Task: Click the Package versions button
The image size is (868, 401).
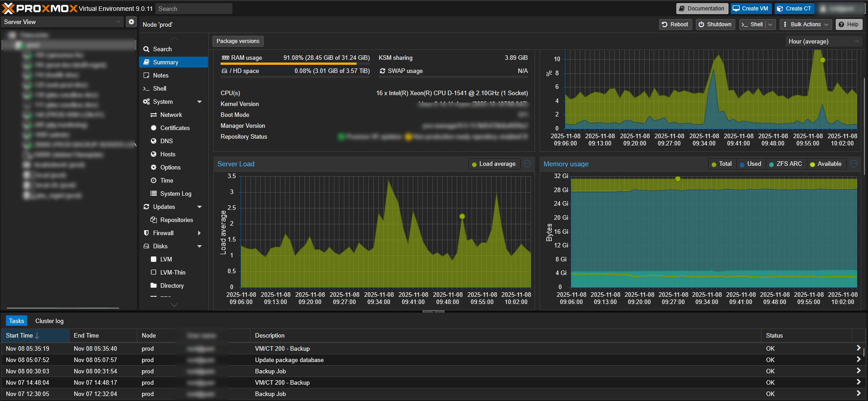Action: tap(238, 41)
